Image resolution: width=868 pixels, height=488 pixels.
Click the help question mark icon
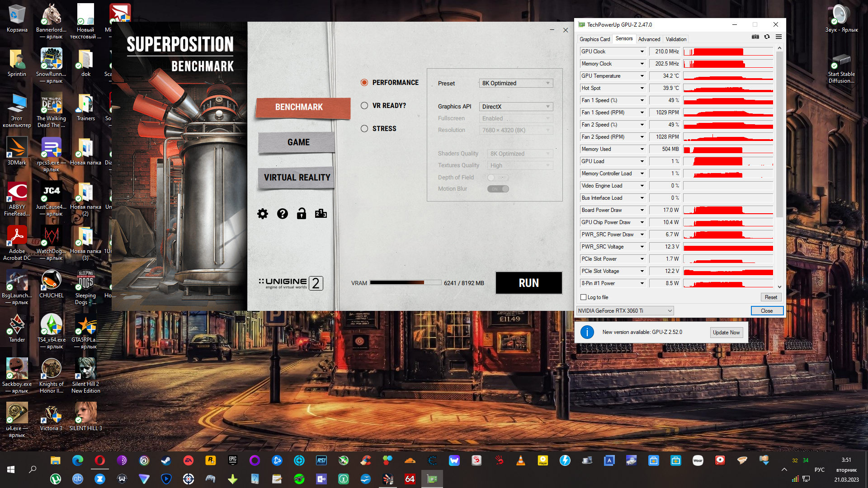tap(283, 214)
